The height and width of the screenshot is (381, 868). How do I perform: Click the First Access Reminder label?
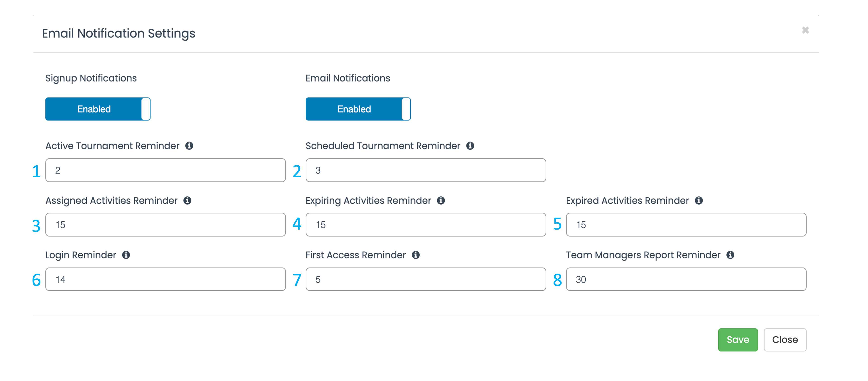[x=356, y=255]
